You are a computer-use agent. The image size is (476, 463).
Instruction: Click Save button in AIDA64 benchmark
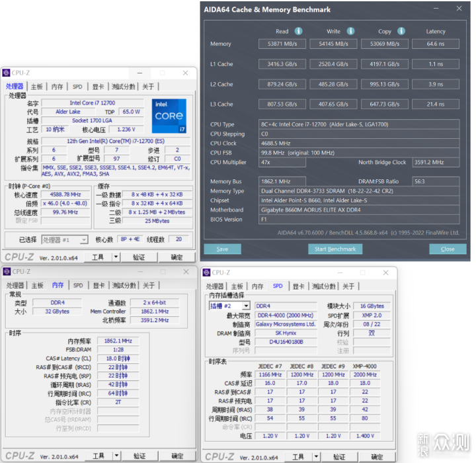[222, 249]
